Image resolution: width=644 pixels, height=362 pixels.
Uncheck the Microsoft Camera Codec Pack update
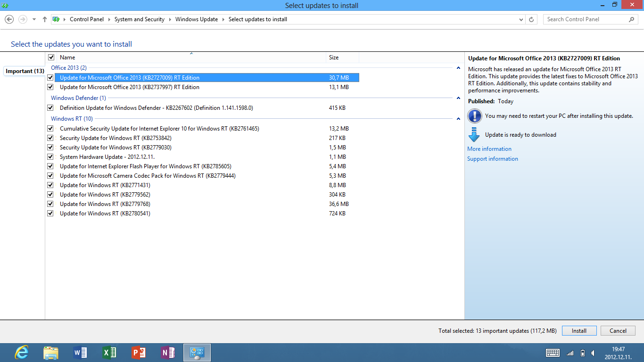(50, 176)
